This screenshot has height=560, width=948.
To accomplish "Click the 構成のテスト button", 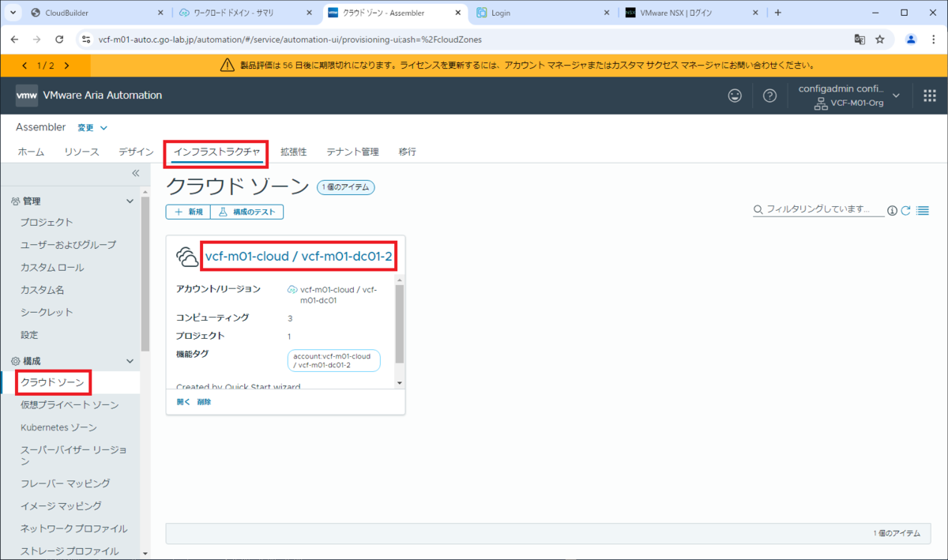I will click(x=246, y=212).
